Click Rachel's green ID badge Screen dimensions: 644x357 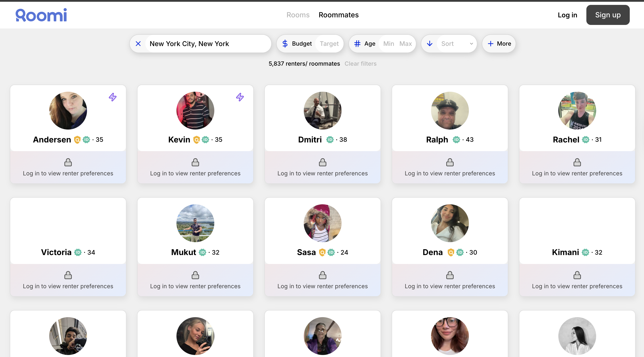[585, 140]
